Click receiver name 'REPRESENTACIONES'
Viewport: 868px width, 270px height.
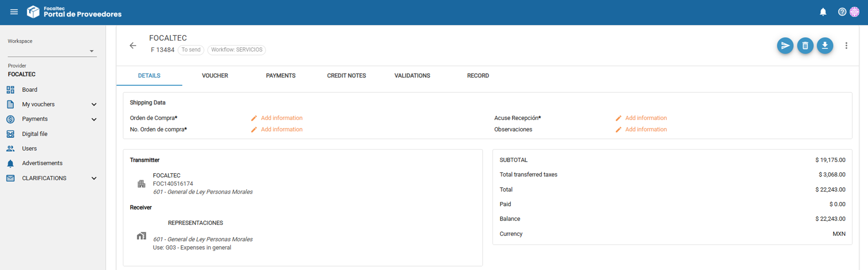coord(195,223)
